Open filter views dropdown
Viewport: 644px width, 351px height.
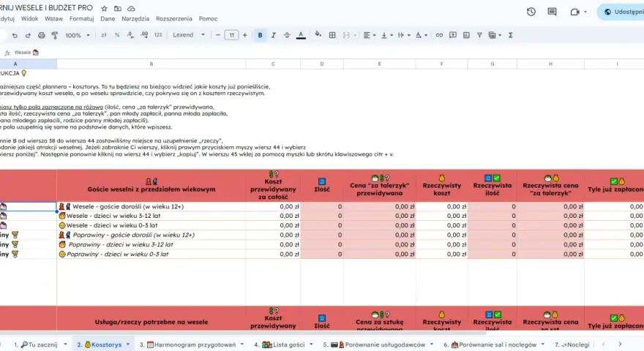pos(495,35)
